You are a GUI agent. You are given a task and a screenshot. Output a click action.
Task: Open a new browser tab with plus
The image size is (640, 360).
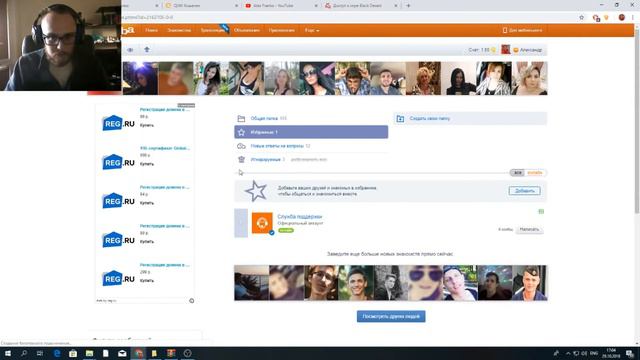pos(408,6)
